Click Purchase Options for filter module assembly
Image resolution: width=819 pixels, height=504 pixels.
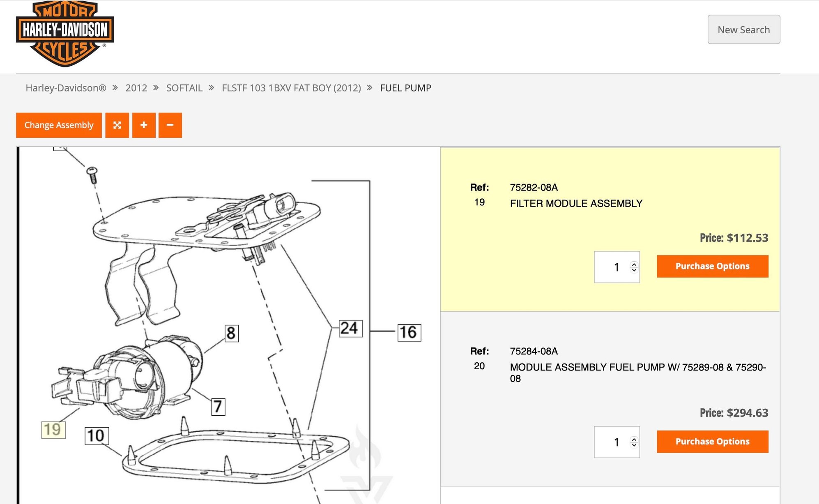[x=712, y=266]
